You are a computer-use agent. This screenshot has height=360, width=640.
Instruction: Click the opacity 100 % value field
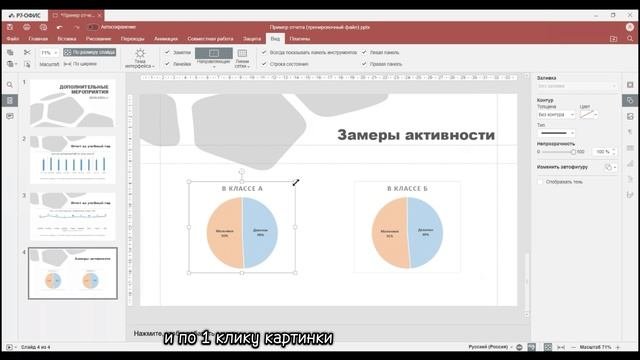603,152
